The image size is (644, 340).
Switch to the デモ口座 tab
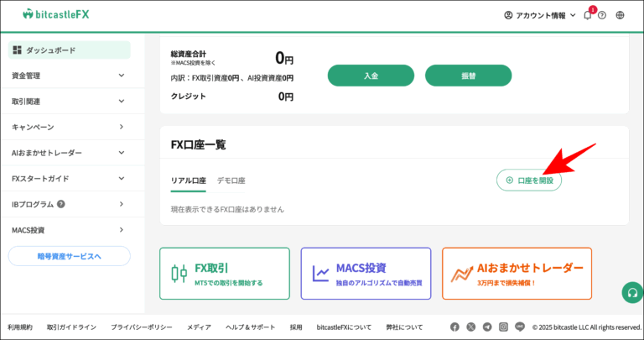point(231,180)
